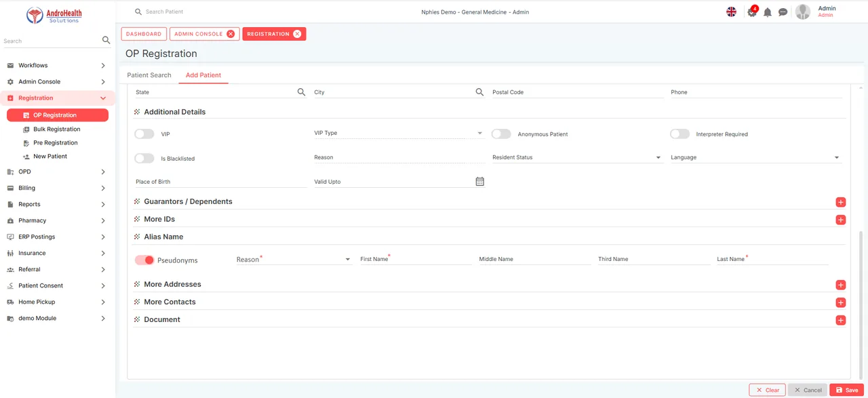
Task: Click the Phone input field
Action: point(756,92)
